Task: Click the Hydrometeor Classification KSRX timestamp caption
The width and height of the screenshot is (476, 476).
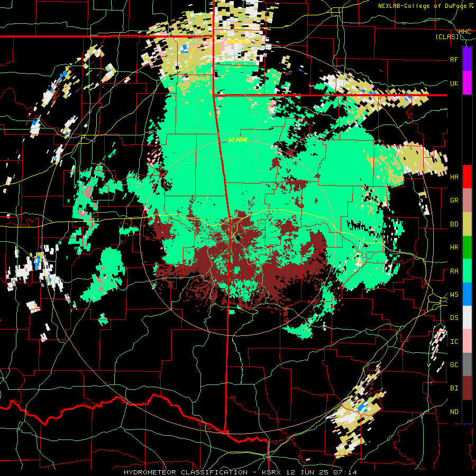Action: point(240,472)
